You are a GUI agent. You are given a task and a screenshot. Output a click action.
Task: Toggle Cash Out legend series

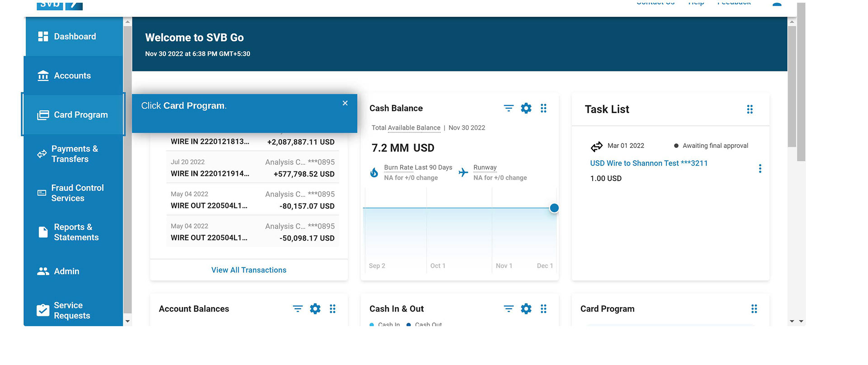[x=424, y=324]
